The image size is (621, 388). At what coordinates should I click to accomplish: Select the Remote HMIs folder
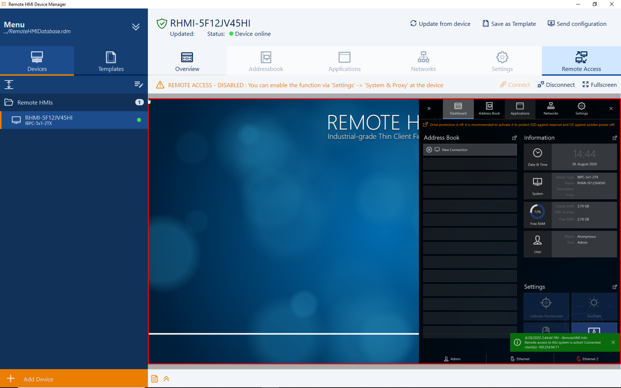click(74, 102)
